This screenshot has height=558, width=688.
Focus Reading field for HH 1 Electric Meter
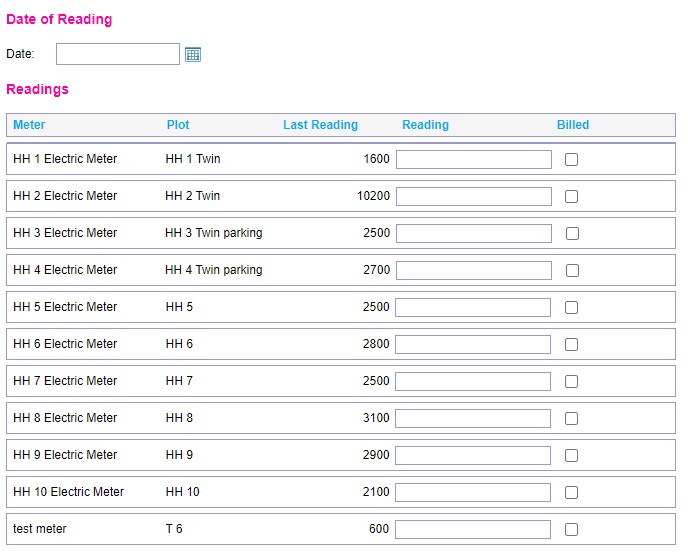(473, 159)
